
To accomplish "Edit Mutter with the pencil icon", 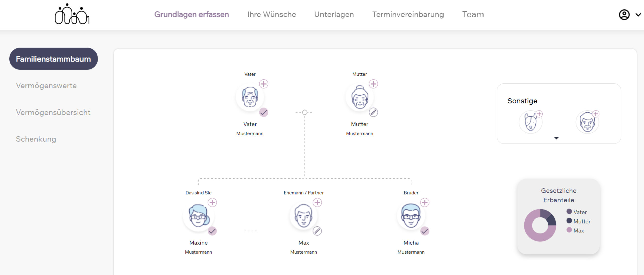I will [x=373, y=112].
